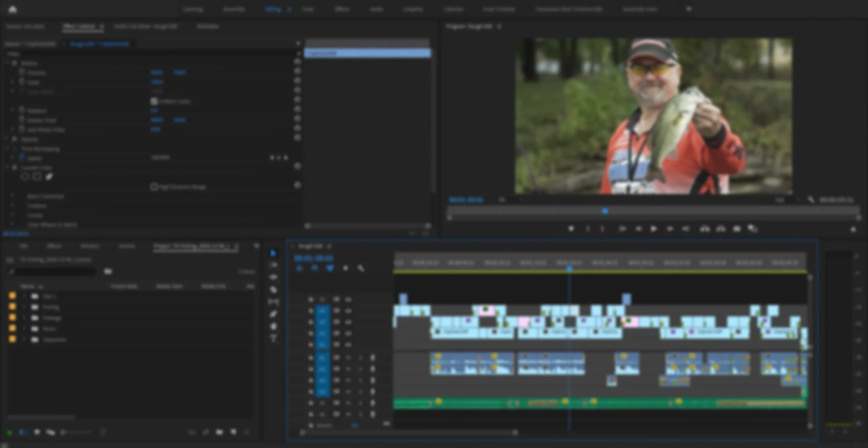The width and height of the screenshot is (868, 448).
Task: Toggle Linked Selection in the timeline
Action: [330, 268]
